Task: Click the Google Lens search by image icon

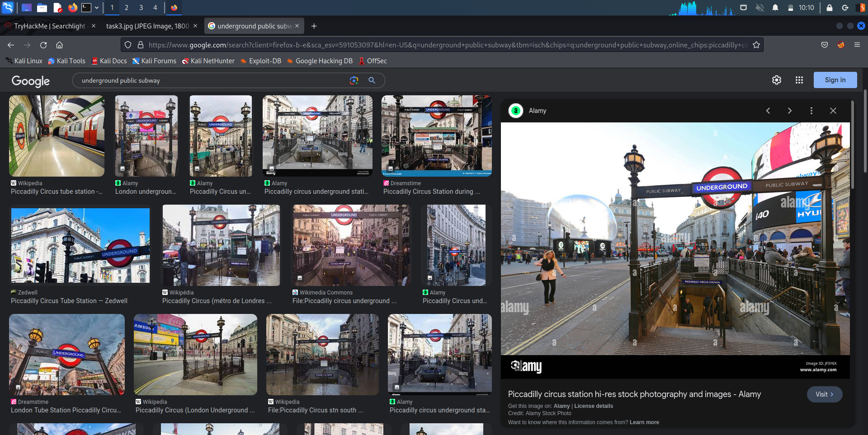Action: 354,80
